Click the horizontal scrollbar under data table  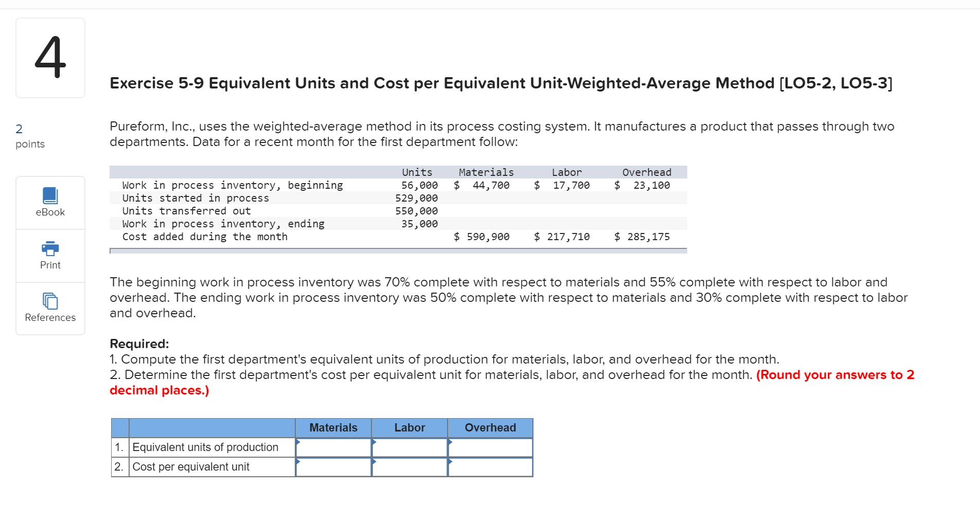tap(398, 251)
